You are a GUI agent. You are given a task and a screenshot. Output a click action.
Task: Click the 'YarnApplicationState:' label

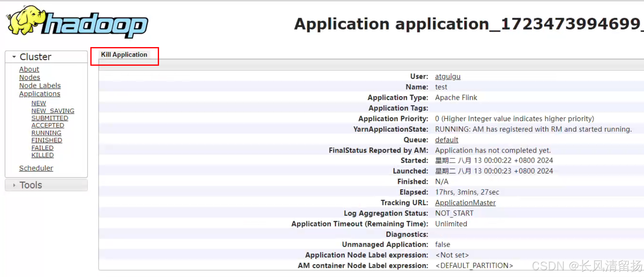391,130
